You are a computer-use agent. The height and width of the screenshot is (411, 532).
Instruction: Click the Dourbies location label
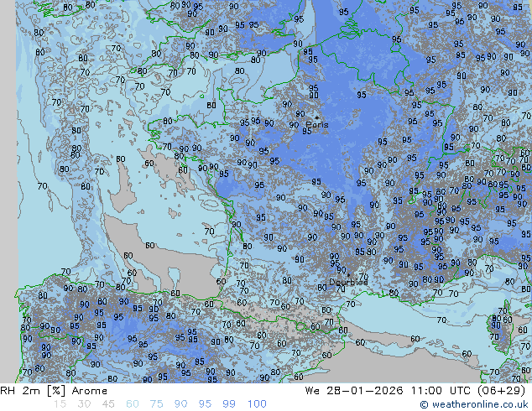click(348, 282)
